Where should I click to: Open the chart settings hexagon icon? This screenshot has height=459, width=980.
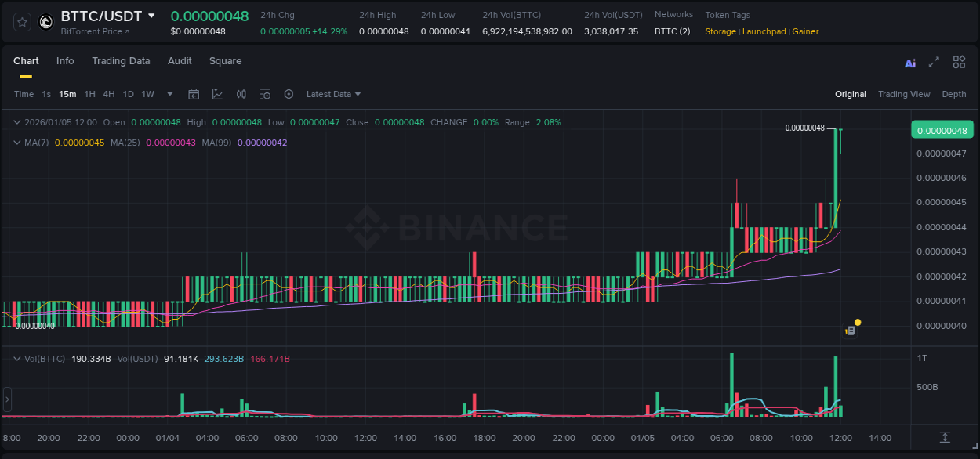coord(289,93)
